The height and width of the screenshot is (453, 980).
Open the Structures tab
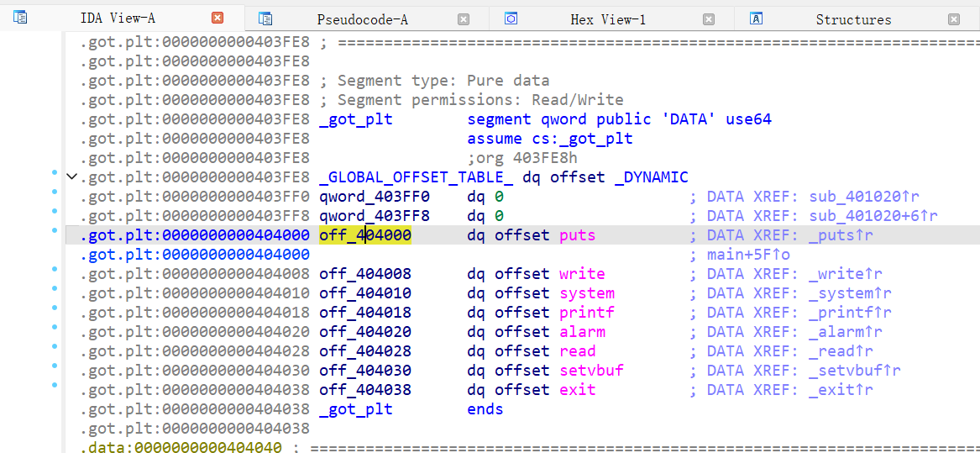853,19
